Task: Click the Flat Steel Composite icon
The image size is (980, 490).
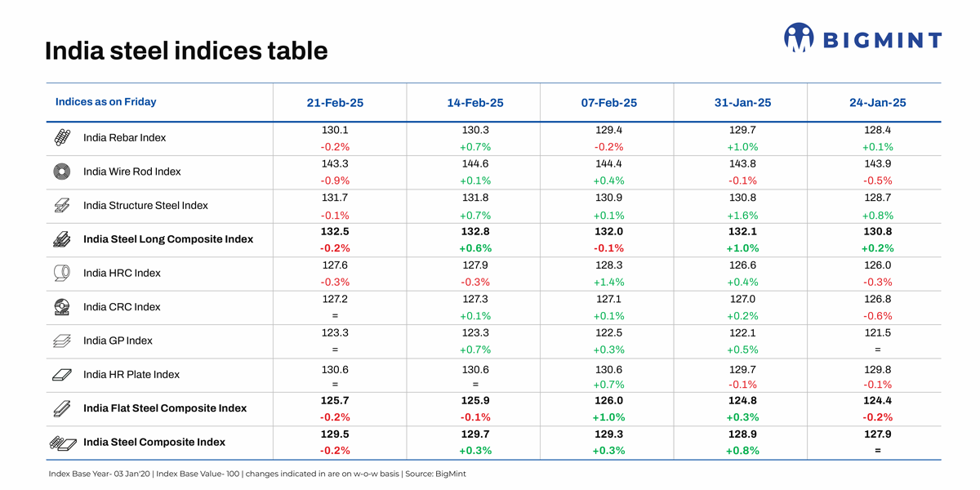Action: (62, 408)
